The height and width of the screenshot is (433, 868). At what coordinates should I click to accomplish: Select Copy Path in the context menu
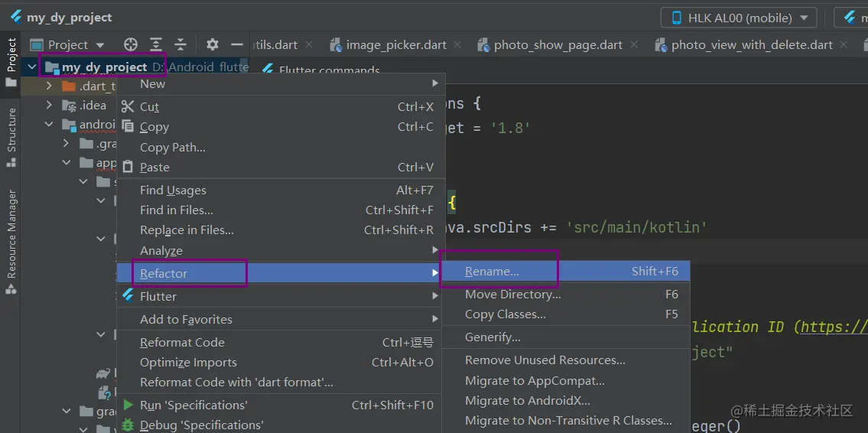coord(172,147)
